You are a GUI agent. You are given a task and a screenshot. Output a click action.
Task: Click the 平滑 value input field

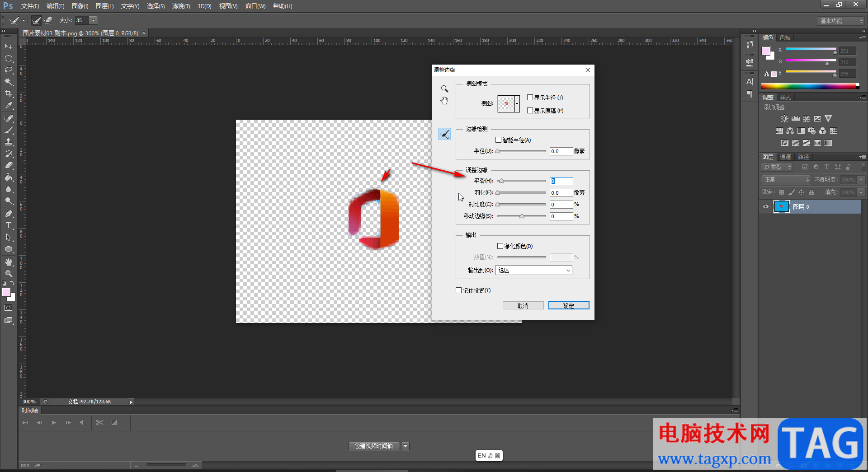tap(561, 181)
